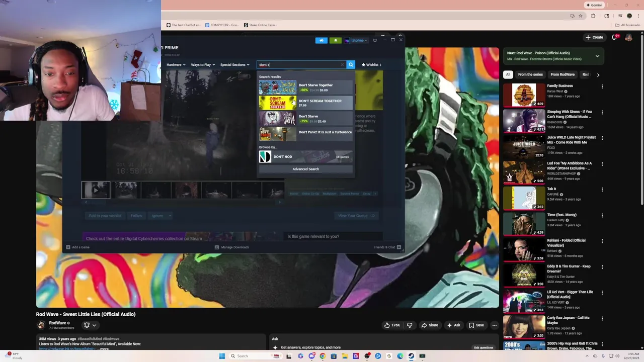The image size is (644, 362).
Task: Share the YouTube video
Action: [430, 325]
